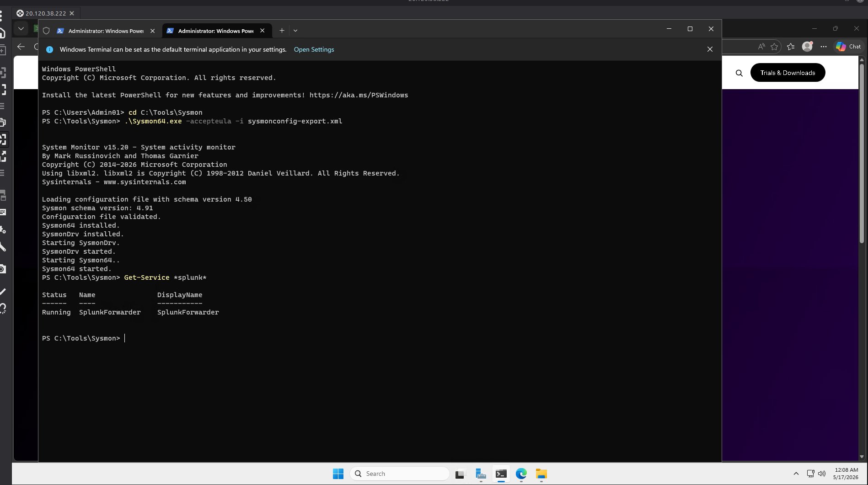Open a new Terminal tab with plus
The height and width of the screenshot is (485, 868).
[x=282, y=31]
